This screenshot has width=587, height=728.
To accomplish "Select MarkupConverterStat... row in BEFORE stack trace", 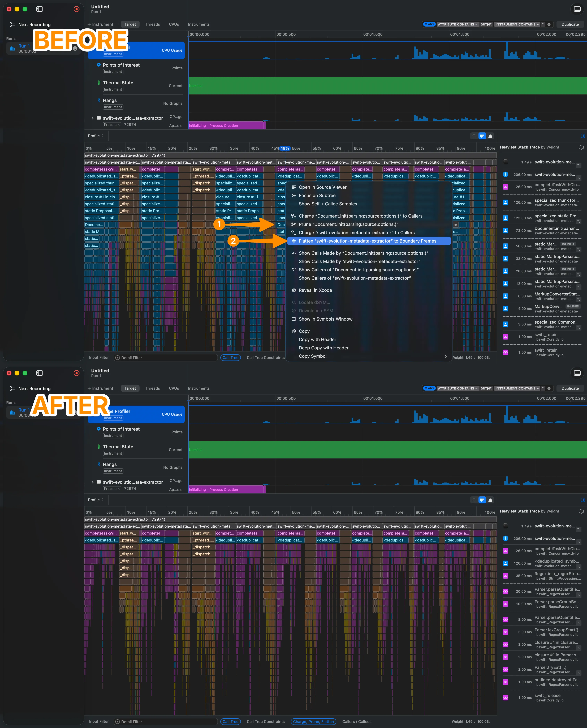I will [542, 296].
